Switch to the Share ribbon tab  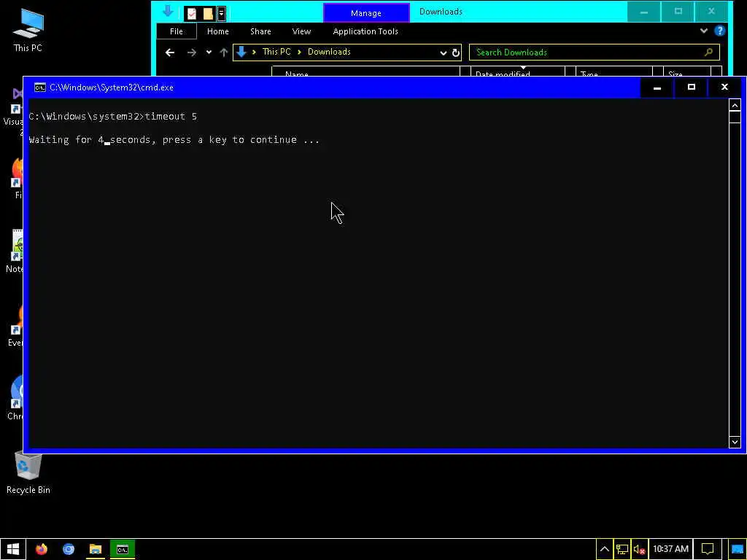pos(260,31)
